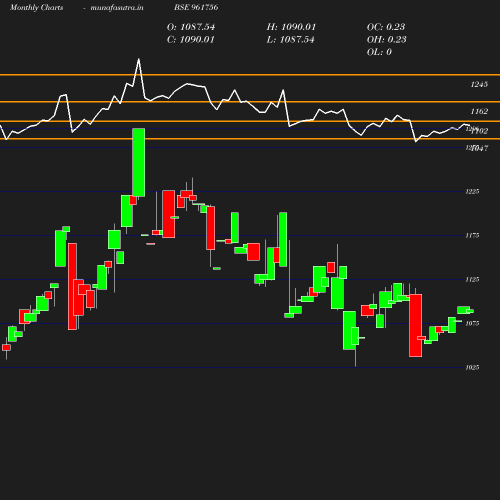
Task: Click the 'OC: 0.23' reading
Action: point(386,27)
